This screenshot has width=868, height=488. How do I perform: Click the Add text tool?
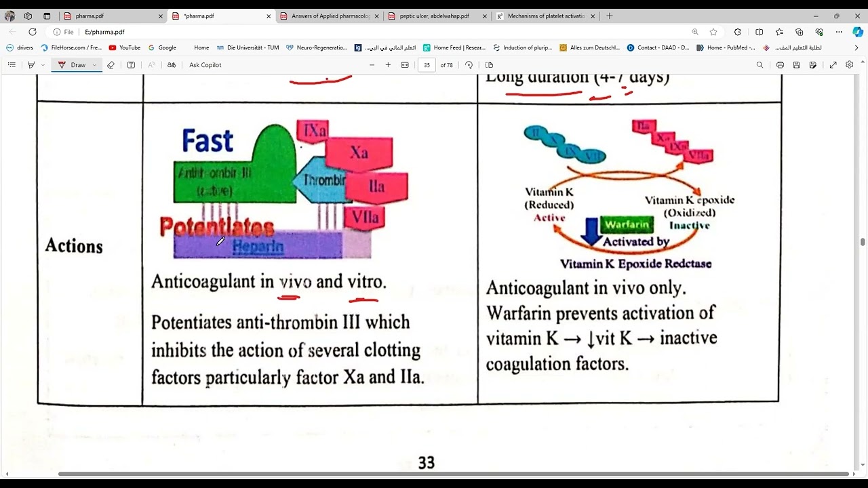coord(131,65)
